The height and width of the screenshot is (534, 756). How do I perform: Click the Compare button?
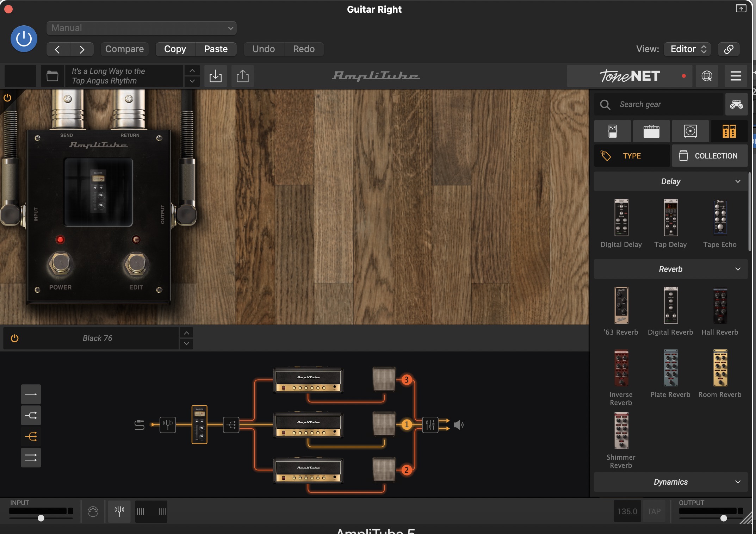pyautogui.click(x=124, y=49)
